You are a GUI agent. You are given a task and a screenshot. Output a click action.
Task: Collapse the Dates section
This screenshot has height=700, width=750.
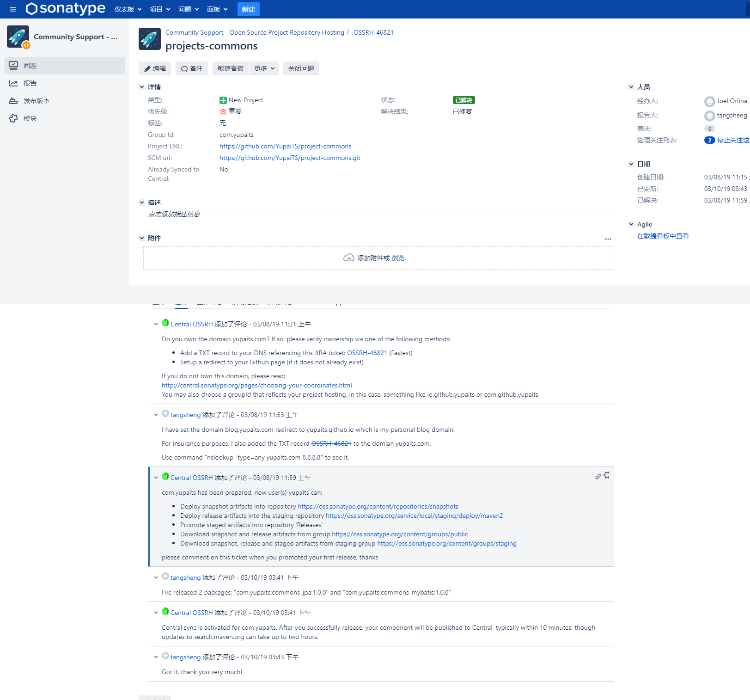[x=631, y=164]
